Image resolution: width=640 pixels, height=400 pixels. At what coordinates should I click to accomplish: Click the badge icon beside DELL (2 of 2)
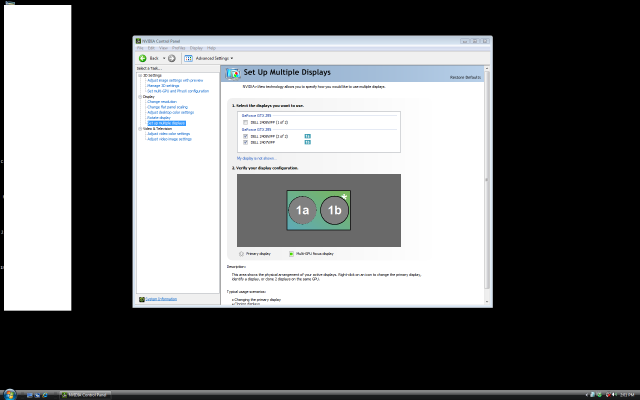click(x=307, y=136)
